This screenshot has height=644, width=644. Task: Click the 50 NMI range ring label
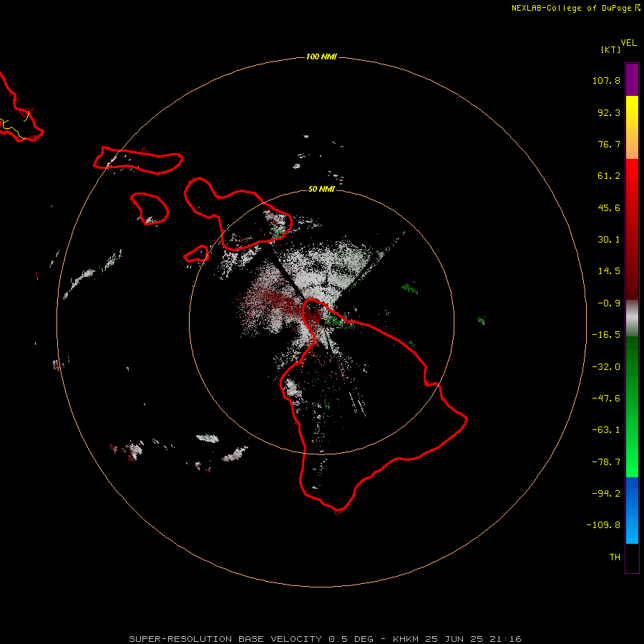(x=321, y=189)
